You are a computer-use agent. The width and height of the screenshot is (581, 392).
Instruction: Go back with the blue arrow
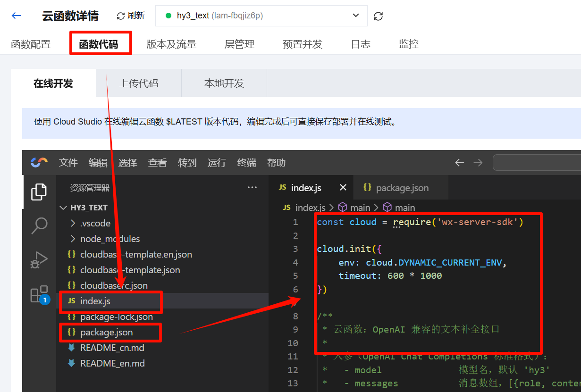16,16
